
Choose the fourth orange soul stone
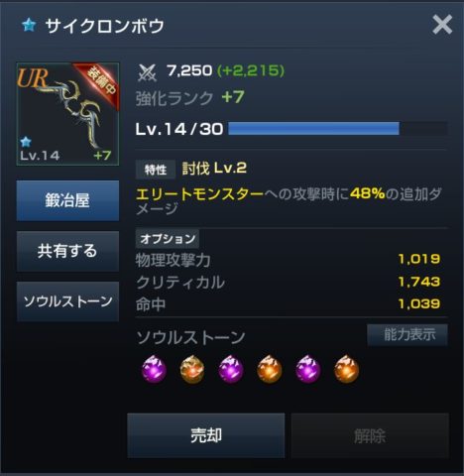[x=270, y=369]
